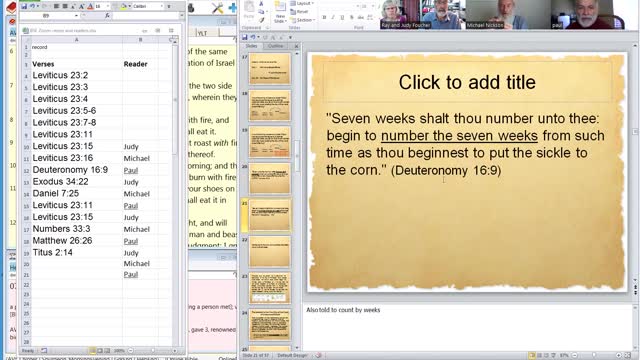Switch PowerPoint to Normal view icon

(x=531, y=356)
